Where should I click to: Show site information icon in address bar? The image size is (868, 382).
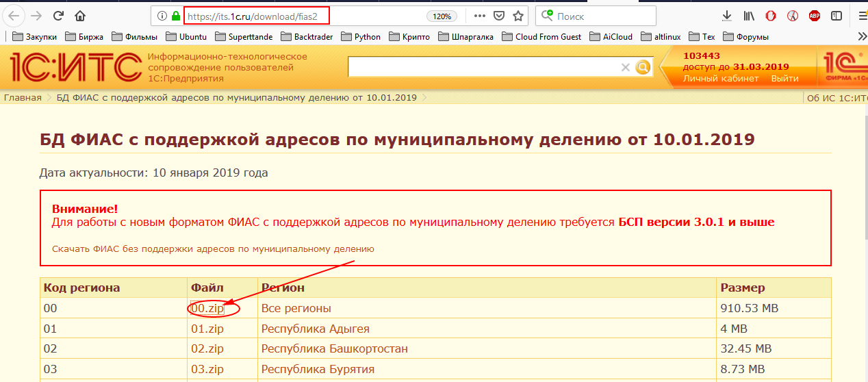162,16
